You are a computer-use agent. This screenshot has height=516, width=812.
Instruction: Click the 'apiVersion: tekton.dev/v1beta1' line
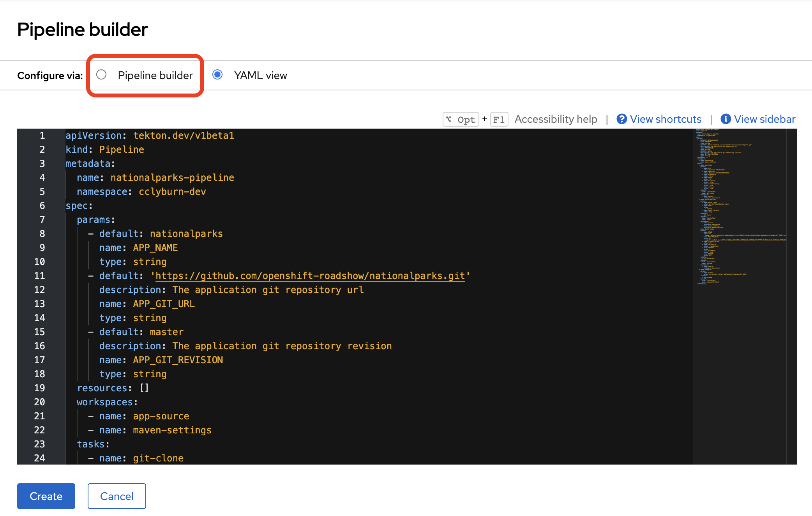coord(150,136)
